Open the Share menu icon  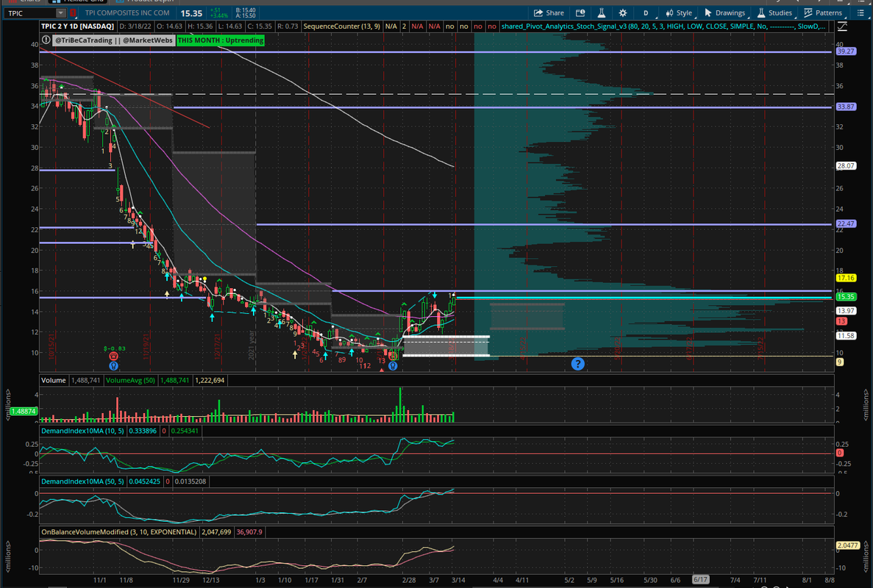[x=549, y=12]
